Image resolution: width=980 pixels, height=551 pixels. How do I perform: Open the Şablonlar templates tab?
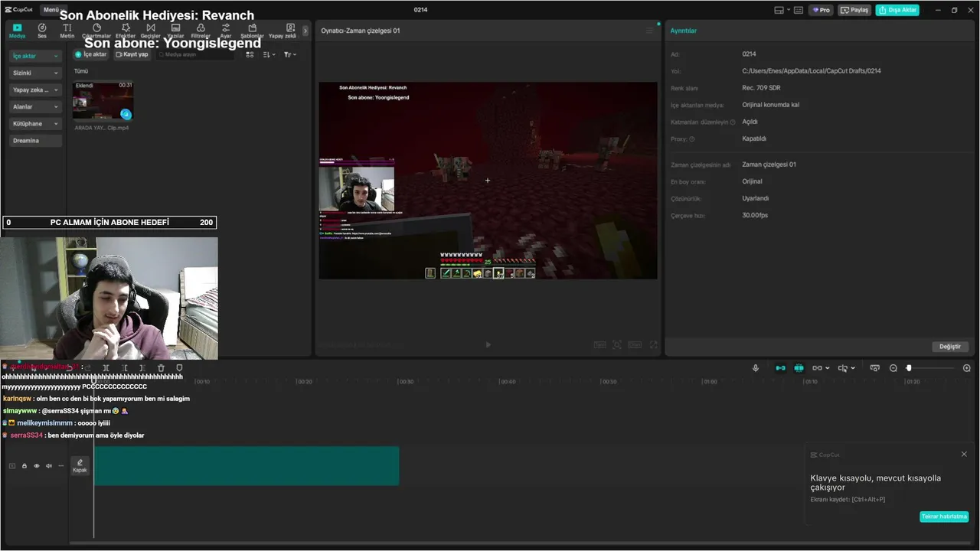pyautogui.click(x=252, y=31)
